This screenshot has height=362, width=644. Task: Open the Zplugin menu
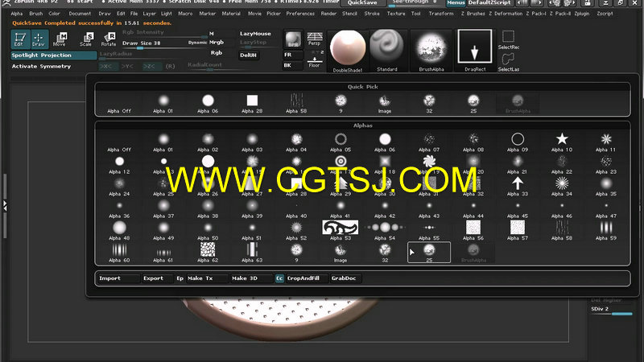point(581,14)
